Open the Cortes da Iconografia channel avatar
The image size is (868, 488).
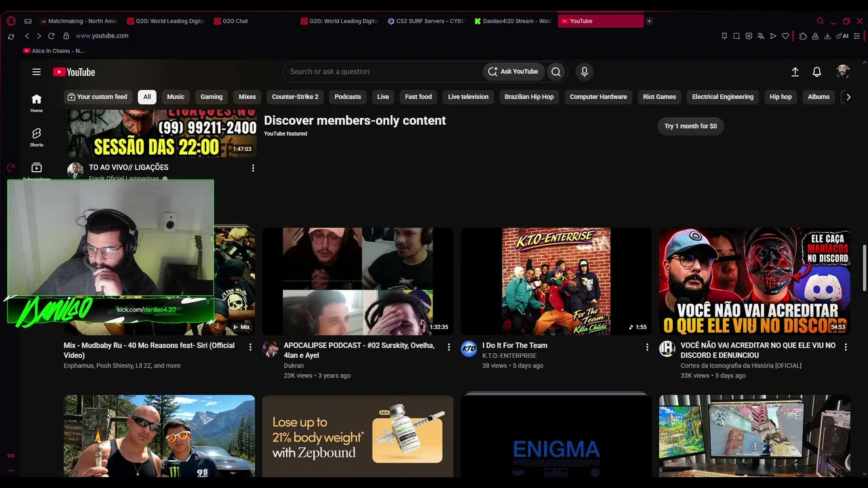tap(667, 348)
